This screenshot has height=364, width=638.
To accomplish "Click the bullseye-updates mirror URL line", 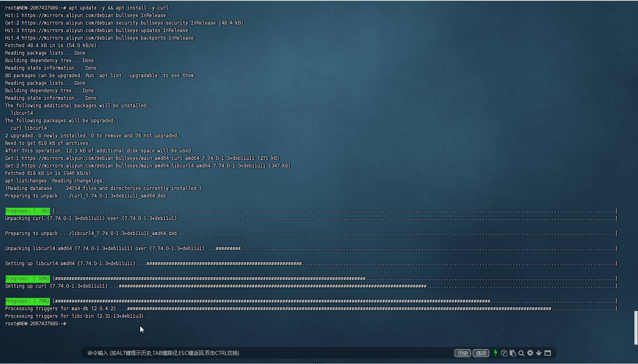I will click(x=105, y=30).
